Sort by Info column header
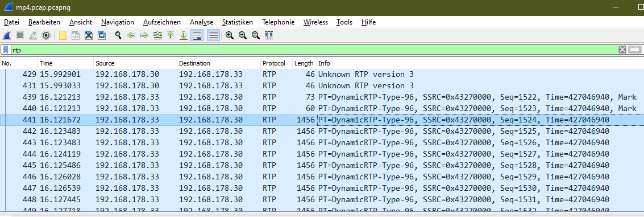The height and width of the screenshot is (217, 644). 480,63
